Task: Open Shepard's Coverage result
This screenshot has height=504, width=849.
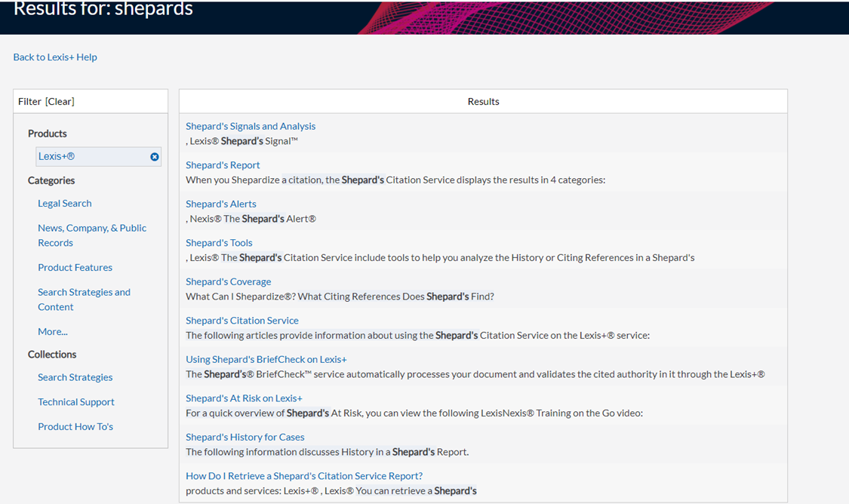Action: coord(228,281)
